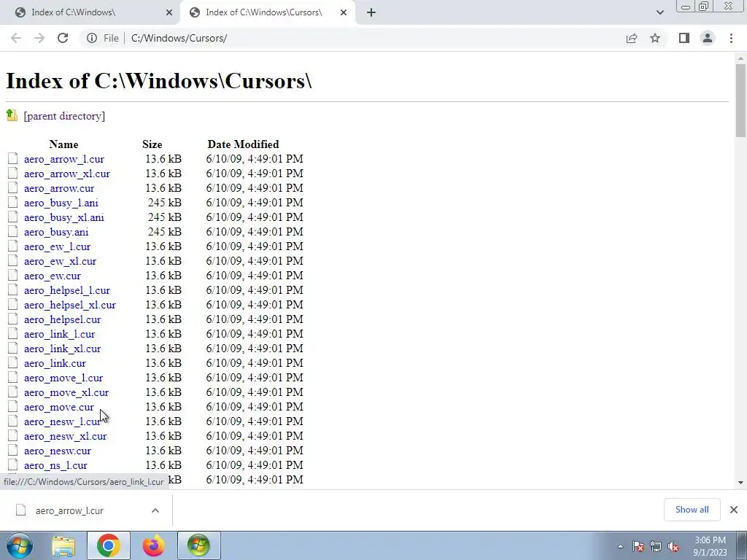Image resolution: width=747 pixels, height=560 pixels.
Task: Click the Action Center flag tray icon
Action: 638,546
